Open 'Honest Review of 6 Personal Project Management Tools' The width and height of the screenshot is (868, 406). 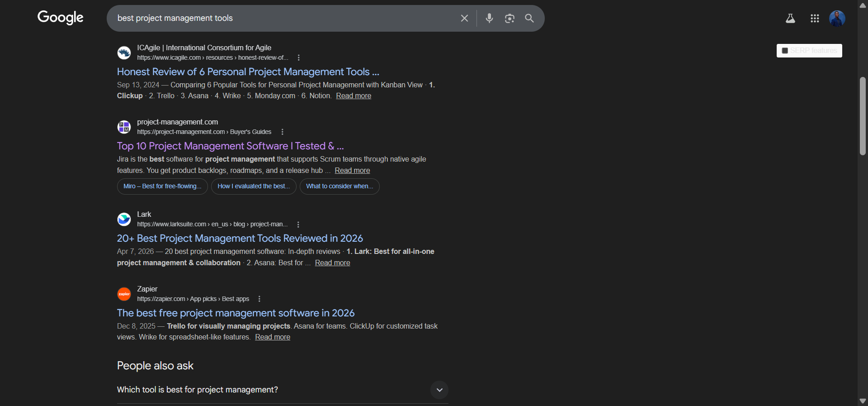pos(248,72)
